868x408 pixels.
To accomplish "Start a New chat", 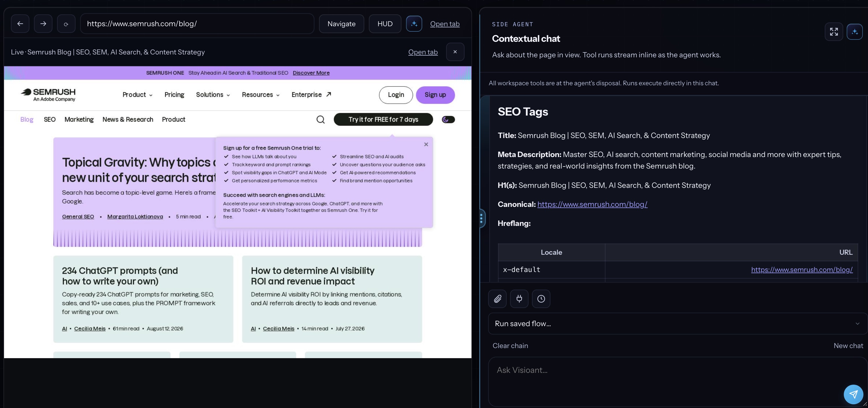I will point(848,346).
